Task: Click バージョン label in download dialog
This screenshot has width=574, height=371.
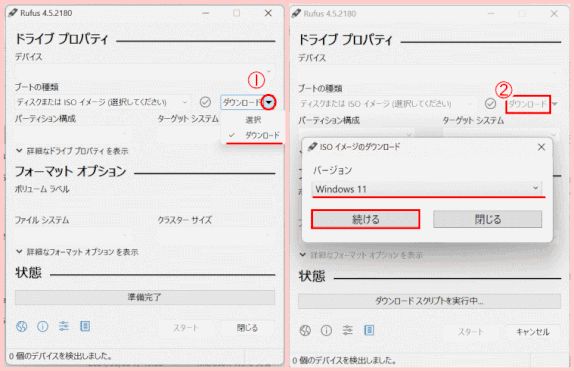Action: tap(332, 170)
